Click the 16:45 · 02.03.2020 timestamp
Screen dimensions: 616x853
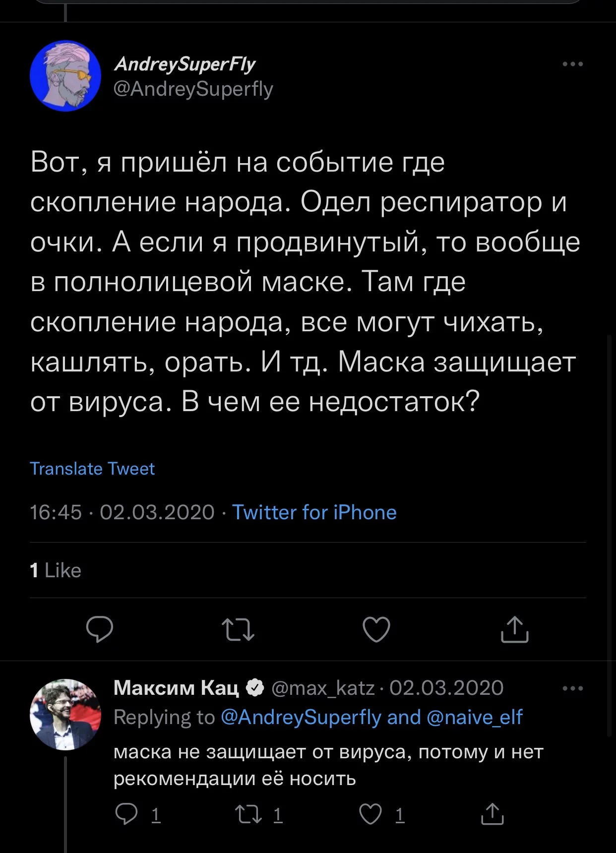coord(122,512)
